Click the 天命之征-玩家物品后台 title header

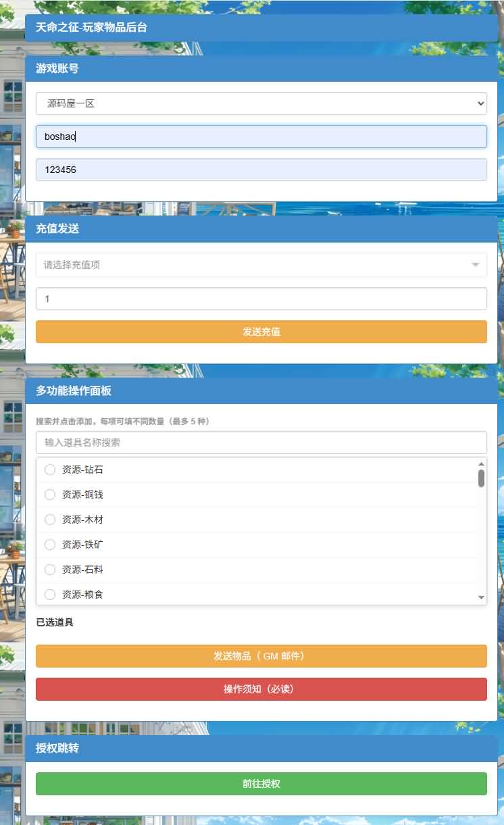[x=261, y=28]
